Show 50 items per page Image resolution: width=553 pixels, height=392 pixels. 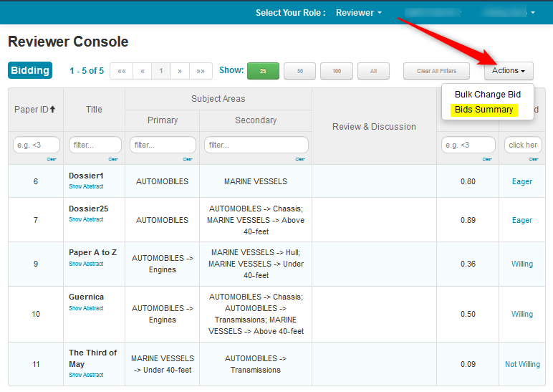(x=299, y=71)
